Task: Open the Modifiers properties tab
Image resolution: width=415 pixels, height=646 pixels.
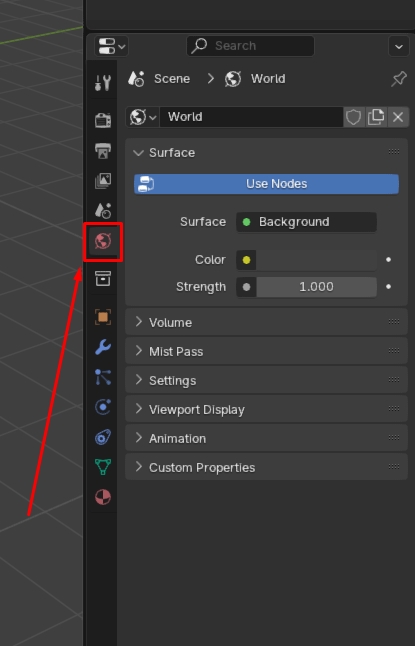Action: point(103,347)
